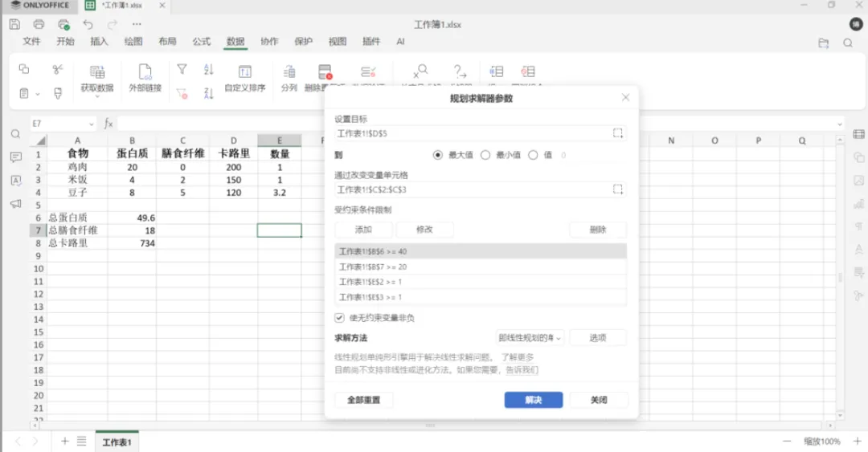The width and height of the screenshot is (868, 452).
Task: Expand the 求解方法 solving method dropdown
Action: 530,337
